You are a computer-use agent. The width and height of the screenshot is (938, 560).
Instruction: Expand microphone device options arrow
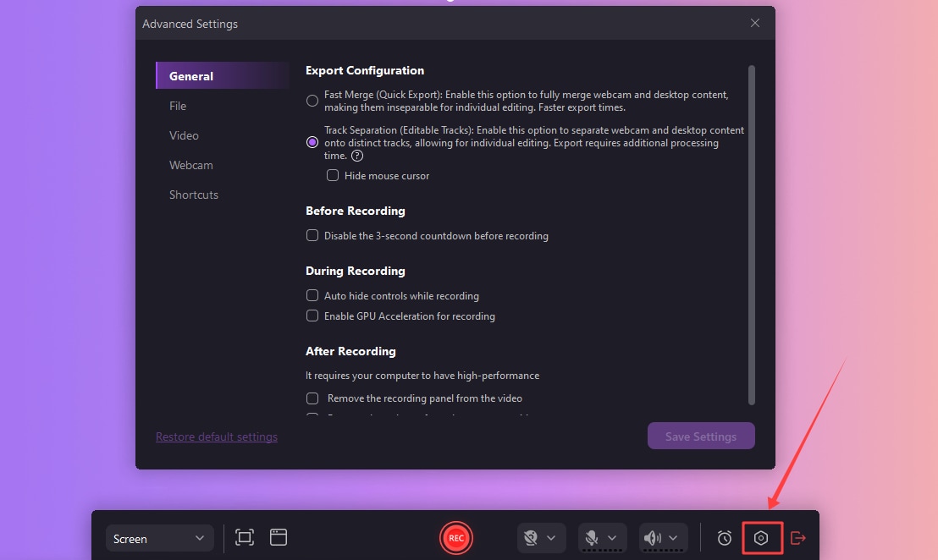[612, 538]
